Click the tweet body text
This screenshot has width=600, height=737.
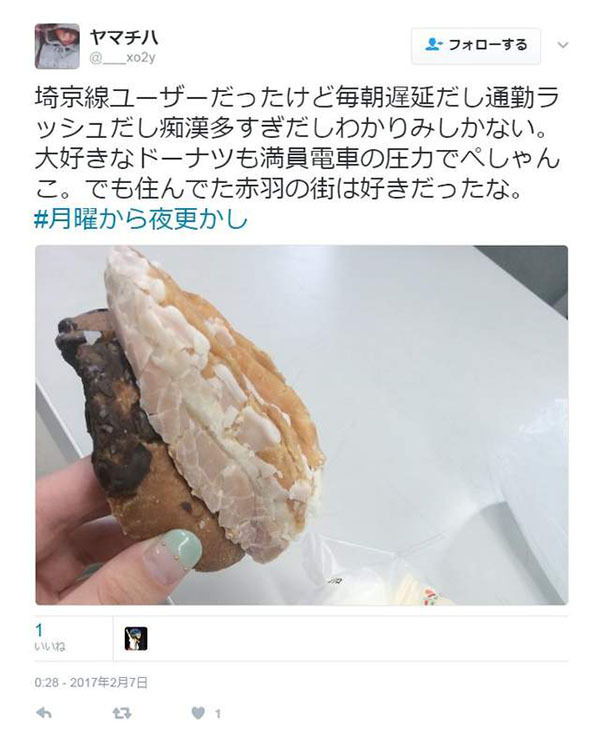click(x=299, y=144)
